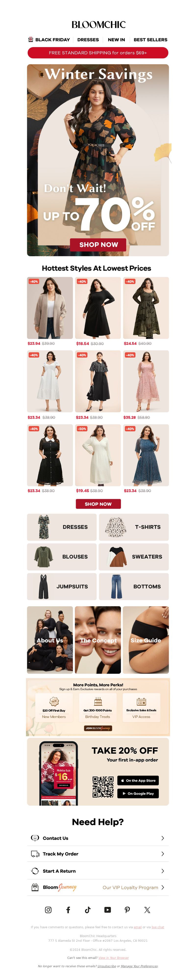Open the X (Twitter) social icon
The image size is (196, 980).
click(x=147, y=910)
